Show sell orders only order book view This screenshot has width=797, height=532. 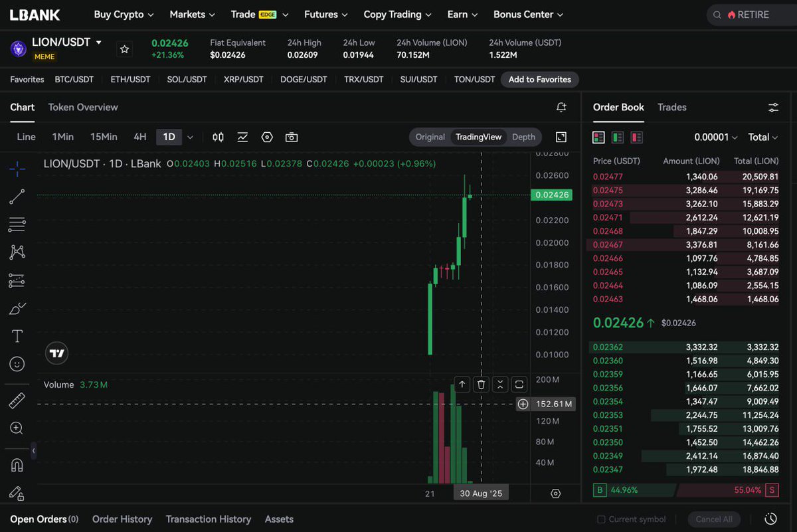point(637,137)
